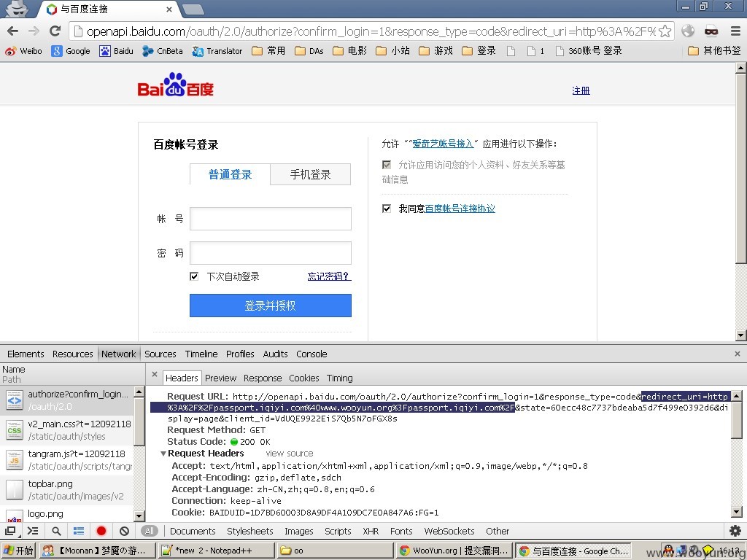
Task: Click the browser Back arrow
Action: (13, 31)
